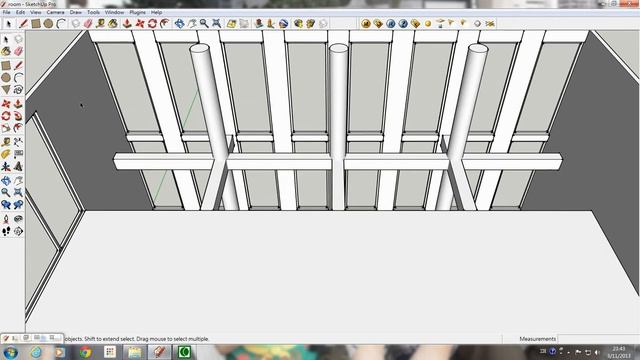The image size is (640, 360).
Task: Open the File menu
Action: click(7, 12)
